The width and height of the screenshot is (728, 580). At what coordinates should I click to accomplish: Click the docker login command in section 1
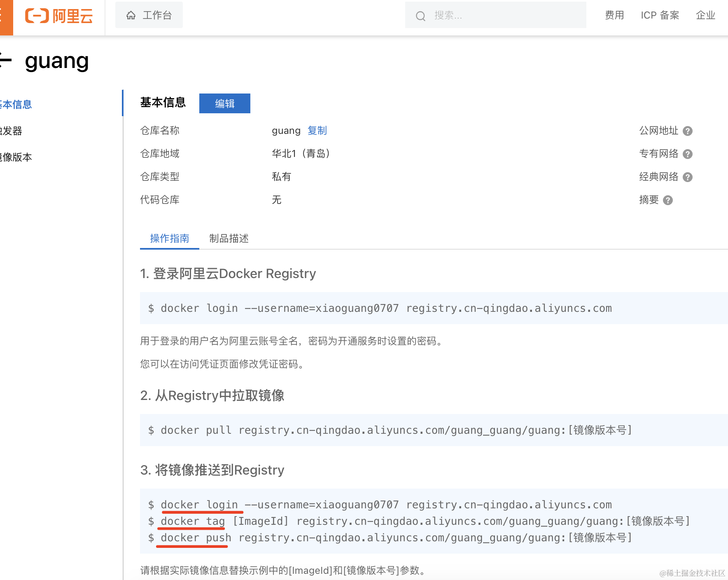tap(380, 308)
